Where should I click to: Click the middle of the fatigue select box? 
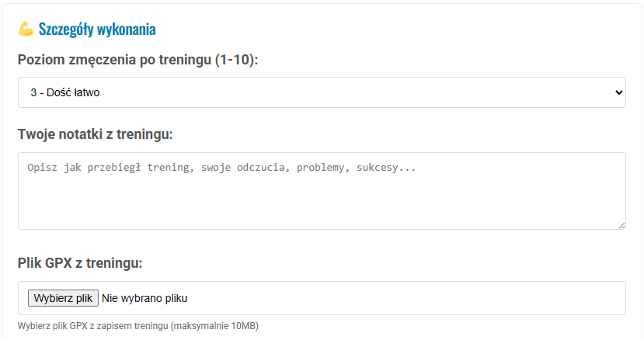pos(322,92)
